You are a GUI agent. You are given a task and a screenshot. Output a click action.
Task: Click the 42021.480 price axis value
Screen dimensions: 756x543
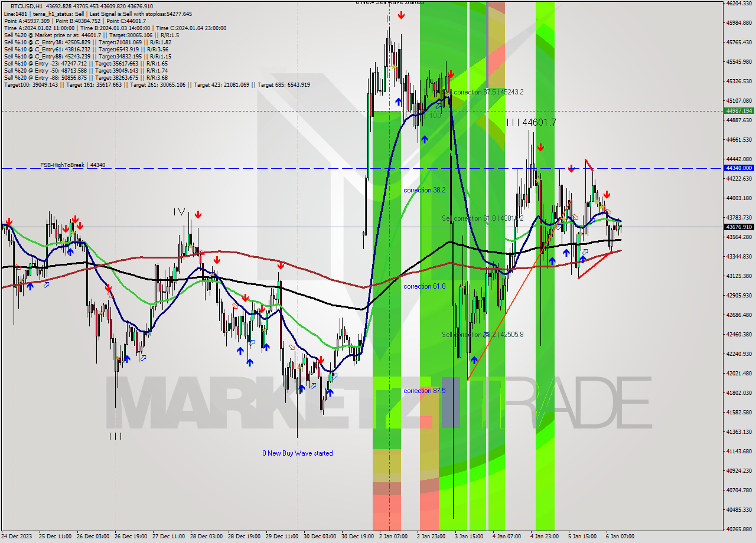[739, 374]
